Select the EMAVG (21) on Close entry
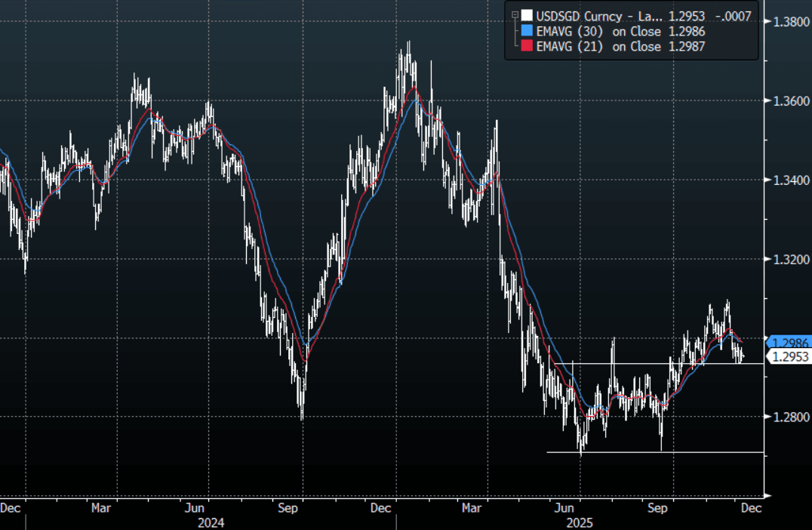This screenshot has width=812, height=530. tap(597, 47)
